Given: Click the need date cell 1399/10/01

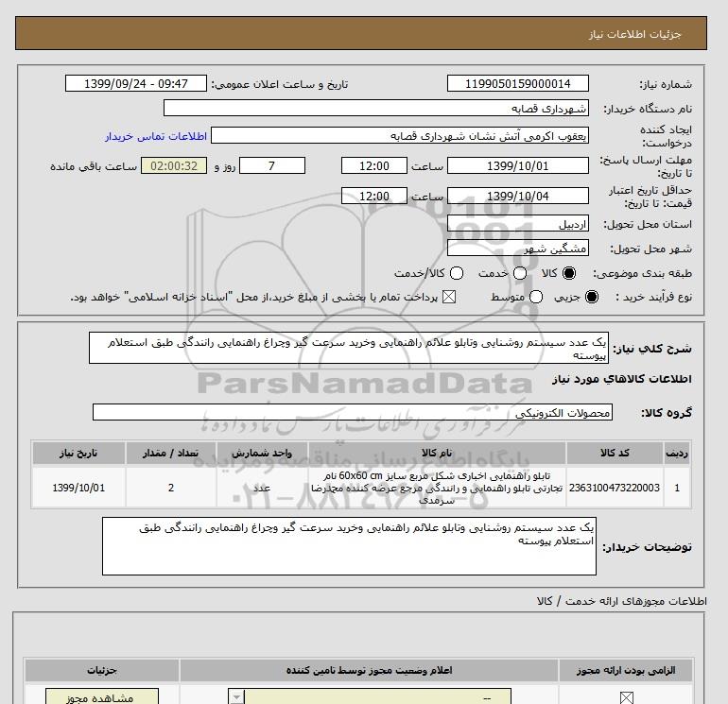Looking at the screenshot, I should point(78,488).
